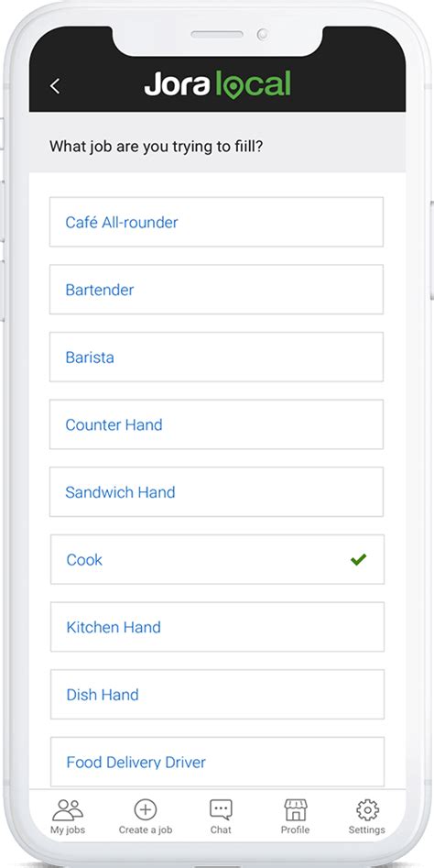
Task: Click the Jora local logo
Action: point(217,85)
